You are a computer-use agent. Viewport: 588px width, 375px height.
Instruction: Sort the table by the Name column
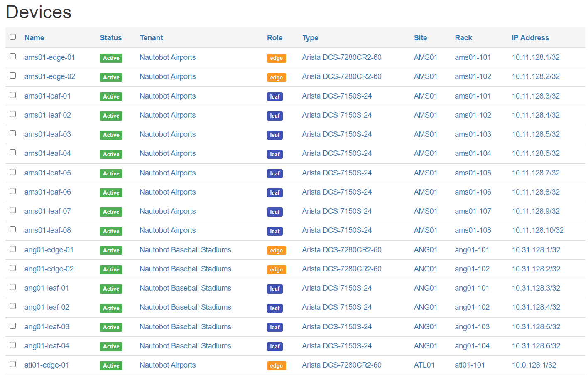tap(34, 37)
